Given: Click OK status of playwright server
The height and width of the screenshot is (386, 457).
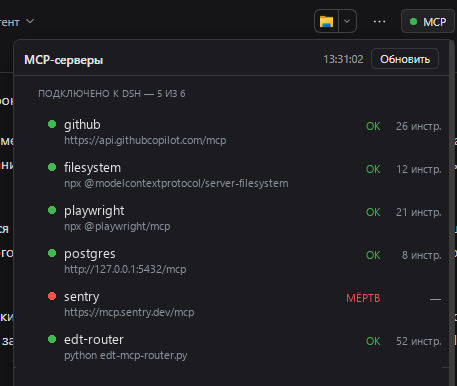Looking at the screenshot, I should pyautogui.click(x=373, y=212).
